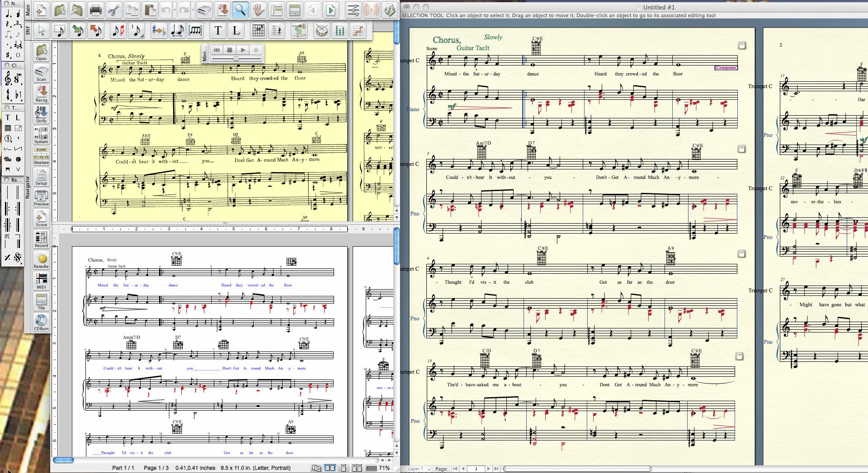Go to first page in Untitled #1
Screen dimensions: 868x473
point(455,469)
